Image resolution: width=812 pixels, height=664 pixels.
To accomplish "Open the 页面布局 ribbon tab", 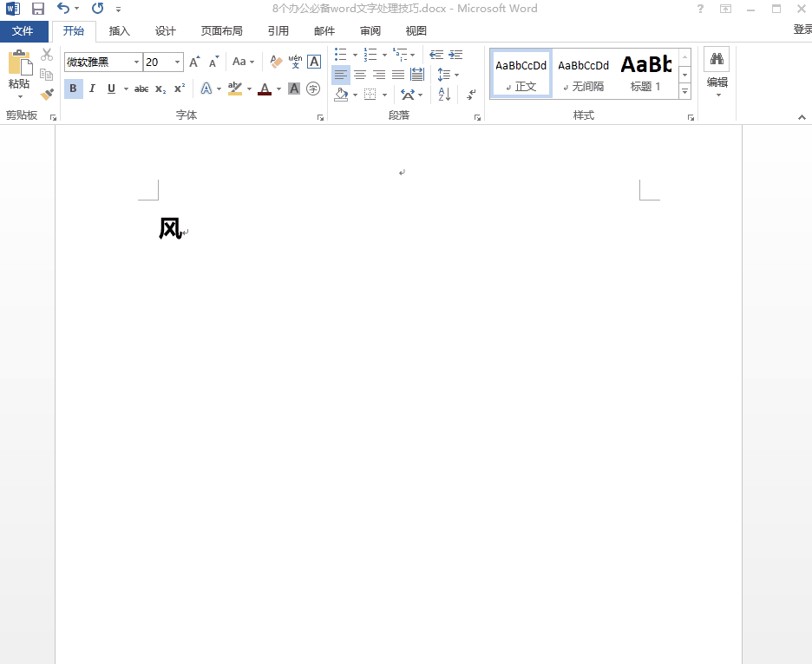I will point(222,31).
